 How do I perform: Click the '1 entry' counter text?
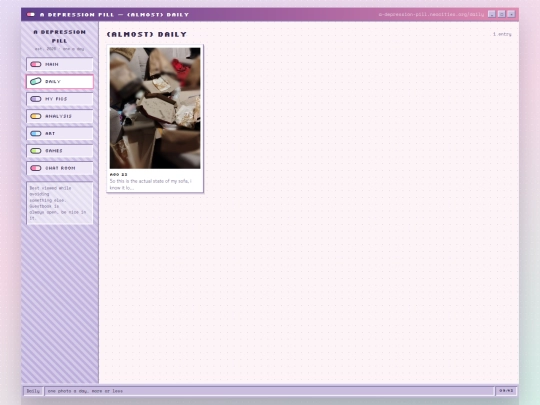pos(502,34)
